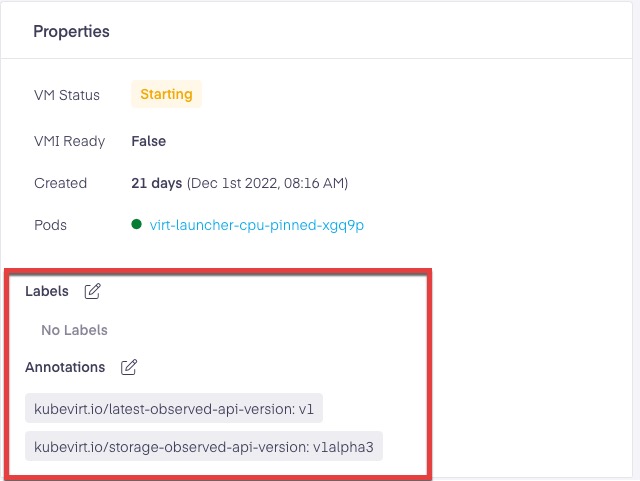
Task: Select the False value for VMI Ready
Action: [x=148, y=141]
